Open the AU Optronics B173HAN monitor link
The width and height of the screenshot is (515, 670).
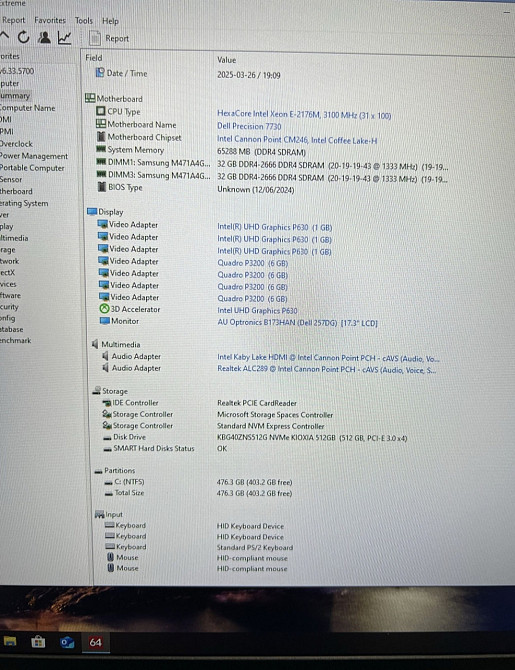click(297, 323)
